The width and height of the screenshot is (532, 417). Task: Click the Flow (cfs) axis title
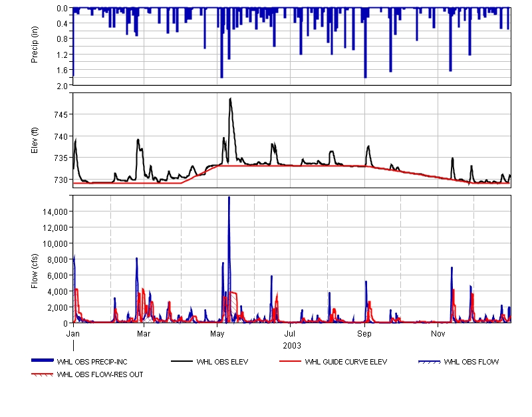point(35,271)
